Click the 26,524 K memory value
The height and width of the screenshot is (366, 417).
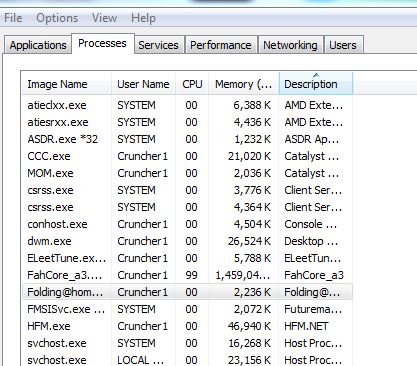(x=249, y=241)
